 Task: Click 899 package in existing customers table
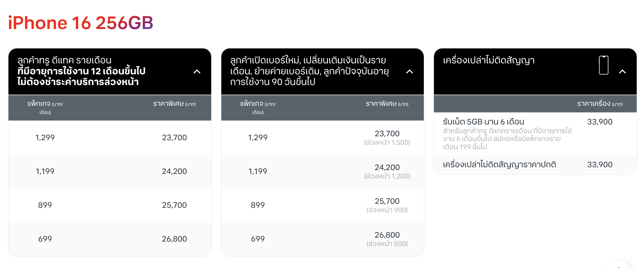[x=45, y=205]
